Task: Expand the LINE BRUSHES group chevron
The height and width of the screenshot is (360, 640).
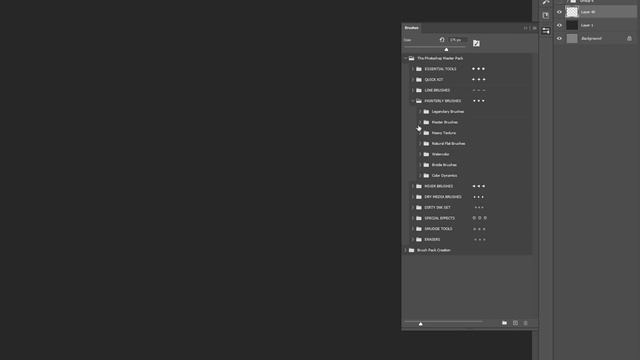Action: [x=413, y=90]
